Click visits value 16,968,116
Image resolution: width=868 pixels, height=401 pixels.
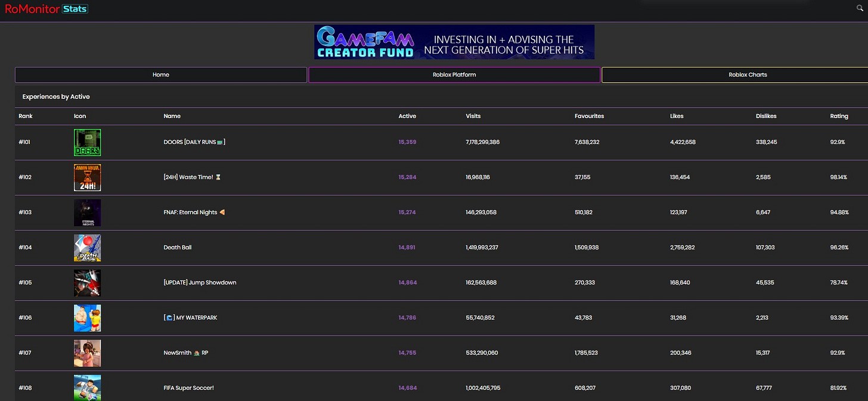[478, 177]
